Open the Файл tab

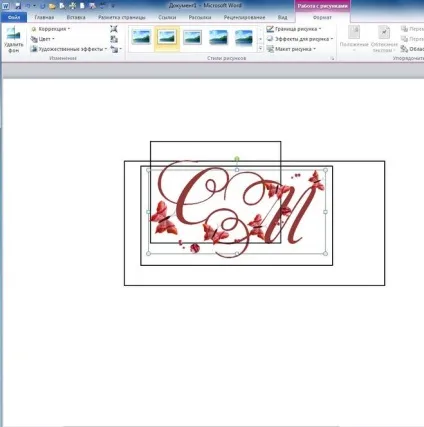14,17
